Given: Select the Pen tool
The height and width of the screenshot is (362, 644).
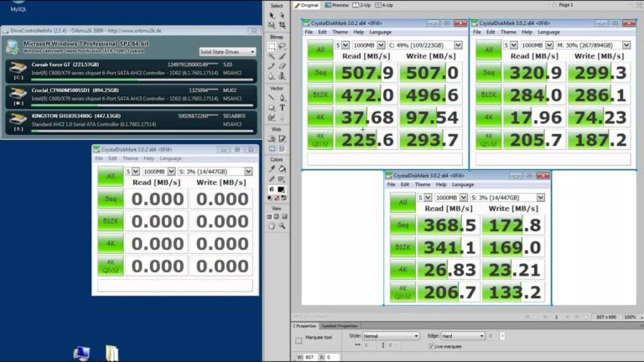Looking at the screenshot, I should [282, 98].
